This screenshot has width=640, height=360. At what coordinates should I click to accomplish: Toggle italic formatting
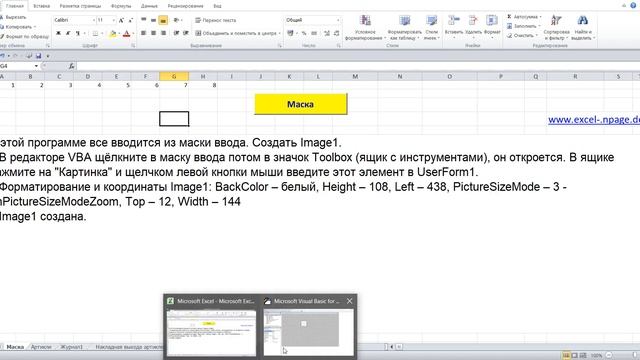[x=67, y=33]
